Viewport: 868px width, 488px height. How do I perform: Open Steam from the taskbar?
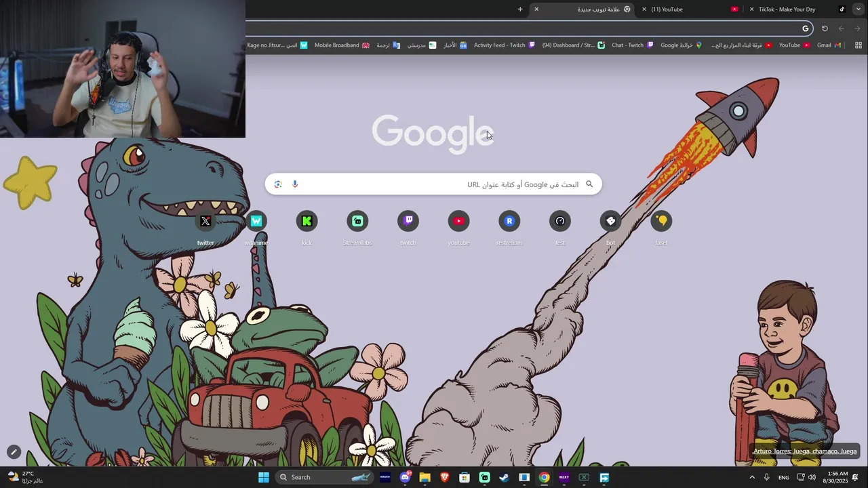pos(504,477)
